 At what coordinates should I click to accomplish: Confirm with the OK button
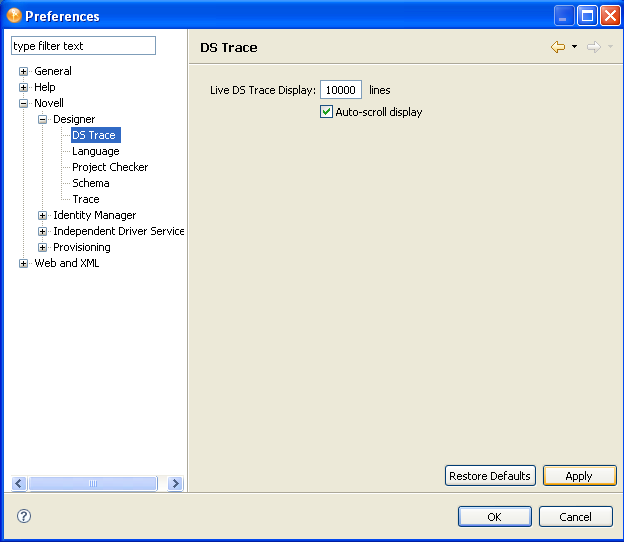pos(495,517)
